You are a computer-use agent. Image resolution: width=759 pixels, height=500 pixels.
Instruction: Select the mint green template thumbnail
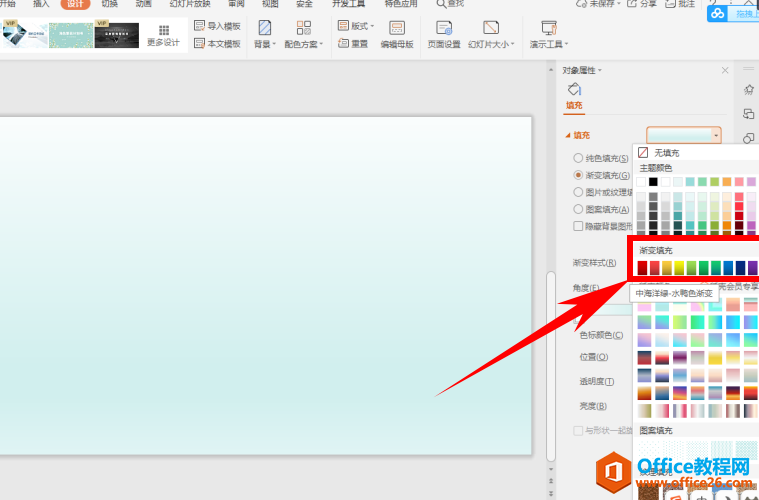click(71, 35)
